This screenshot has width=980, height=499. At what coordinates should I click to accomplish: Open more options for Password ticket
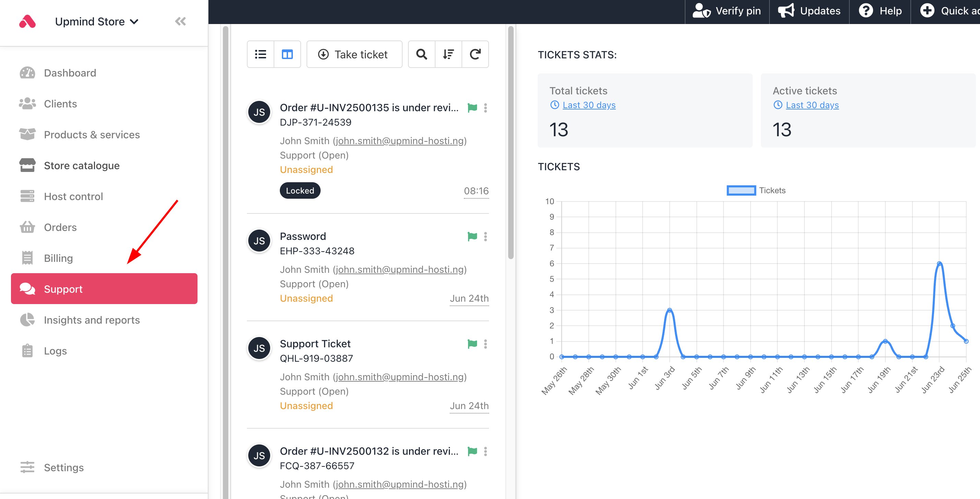[x=486, y=236]
